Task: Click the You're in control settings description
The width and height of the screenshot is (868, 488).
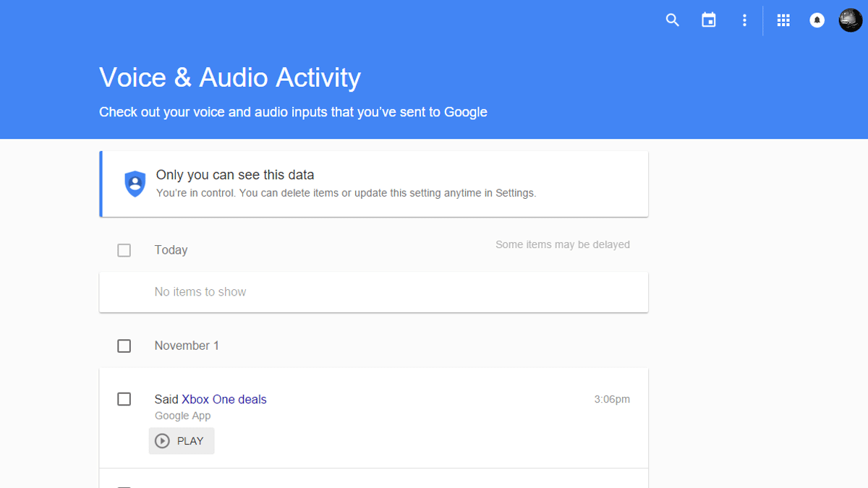Action: (x=346, y=193)
